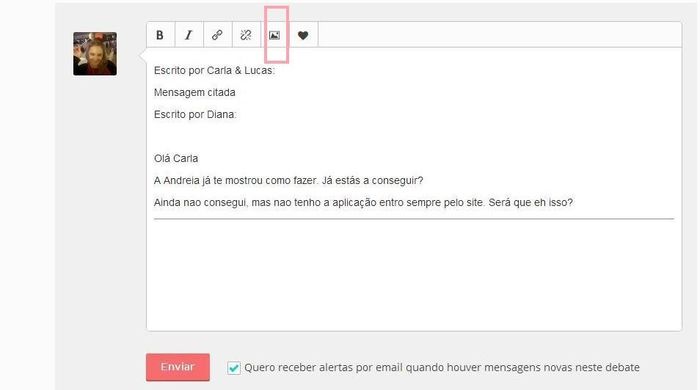Click the empty area of the message editor
Screen dimensions: 700x390
pyautogui.click(x=414, y=274)
